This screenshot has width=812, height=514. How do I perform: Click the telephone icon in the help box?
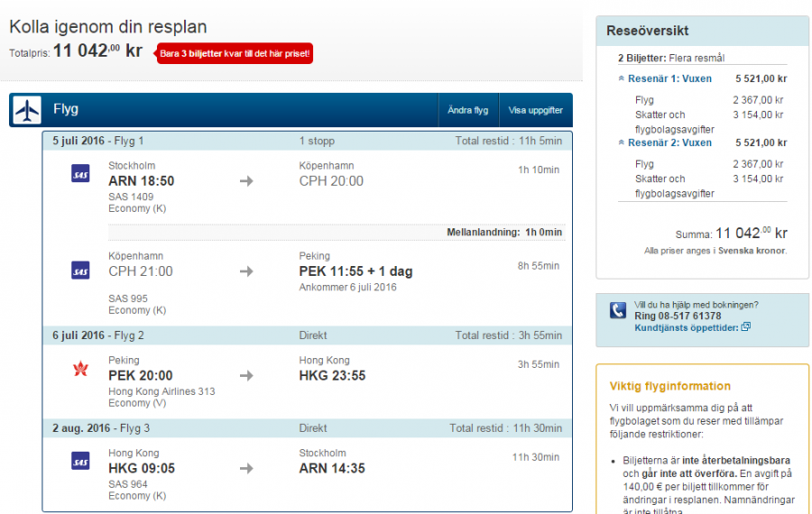coord(618,310)
